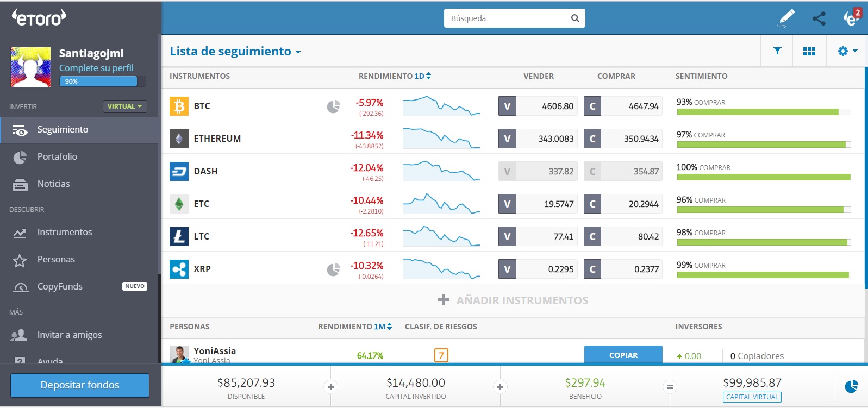Image resolution: width=868 pixels, height=408 pixels.
Task: Click the C buy button for LTC
Action: point(592,237)
